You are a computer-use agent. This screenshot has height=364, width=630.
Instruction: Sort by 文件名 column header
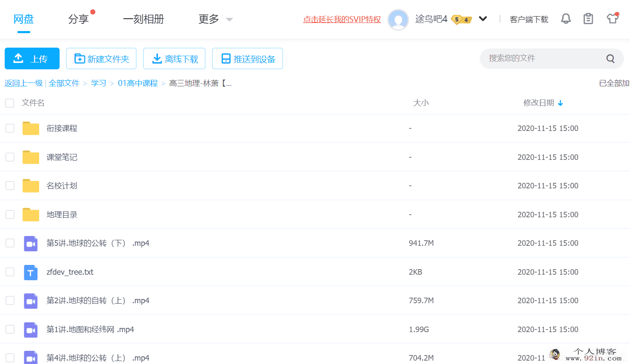(33, 103)
